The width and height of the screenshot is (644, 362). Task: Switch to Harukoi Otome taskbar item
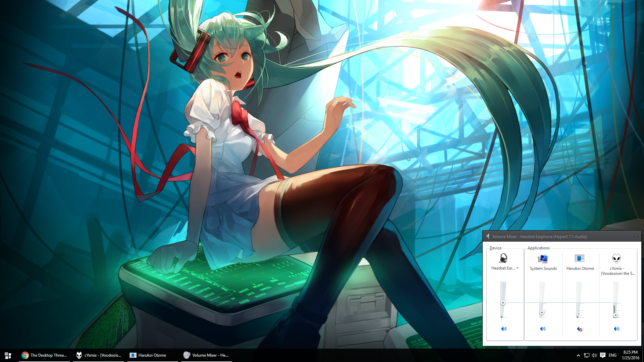153,355
